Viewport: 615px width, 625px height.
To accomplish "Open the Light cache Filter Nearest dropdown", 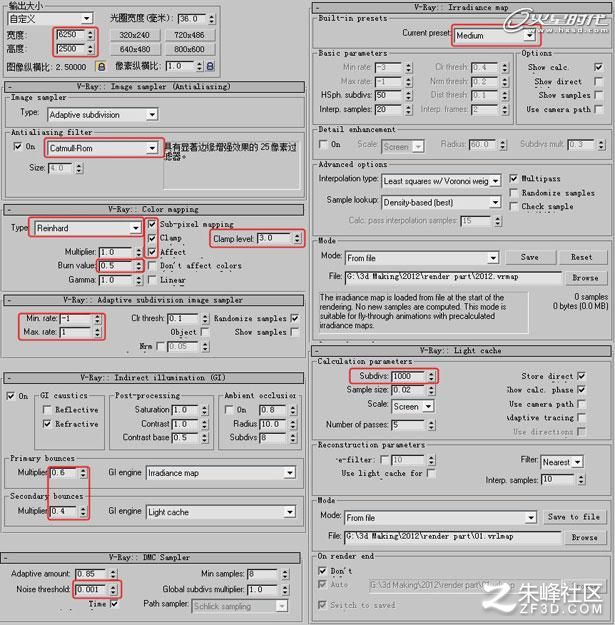I will 578,462.
